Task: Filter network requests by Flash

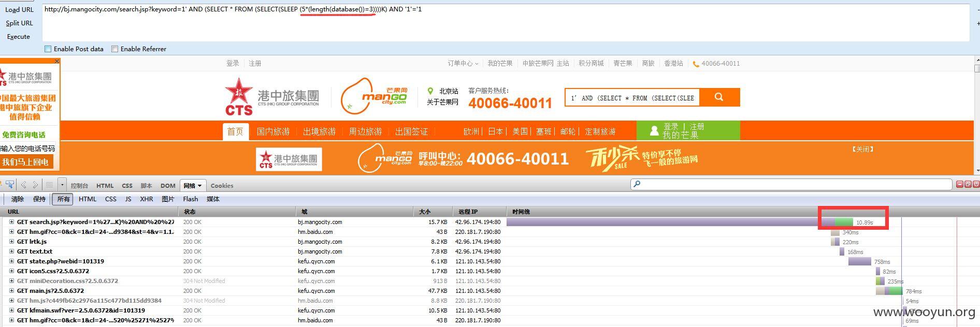Action: pyautogui.click(x=191, y=199)
